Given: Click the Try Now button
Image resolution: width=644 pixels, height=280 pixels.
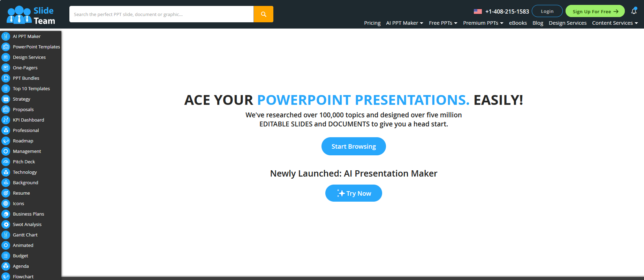Looking at the screenshot, I should (354, 193).
